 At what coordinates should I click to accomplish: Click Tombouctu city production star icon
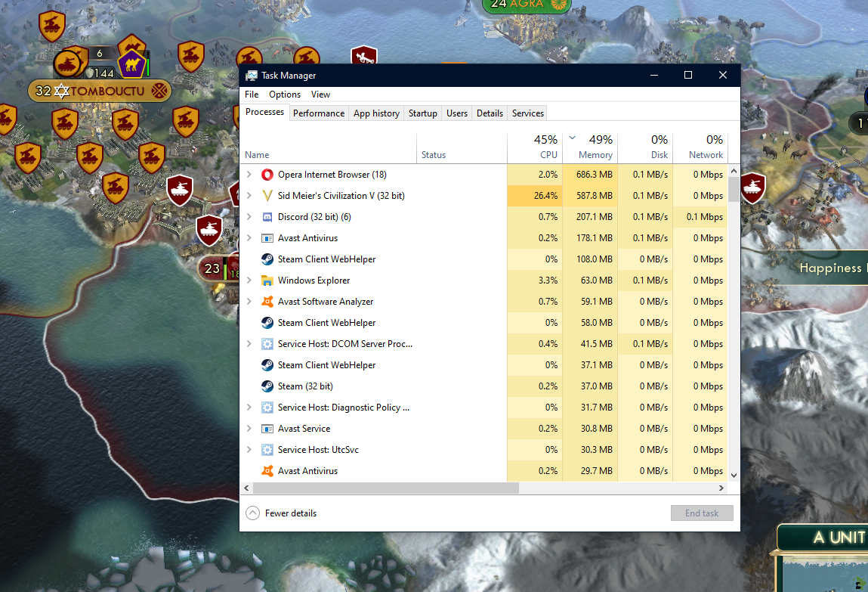pos(61,91)
